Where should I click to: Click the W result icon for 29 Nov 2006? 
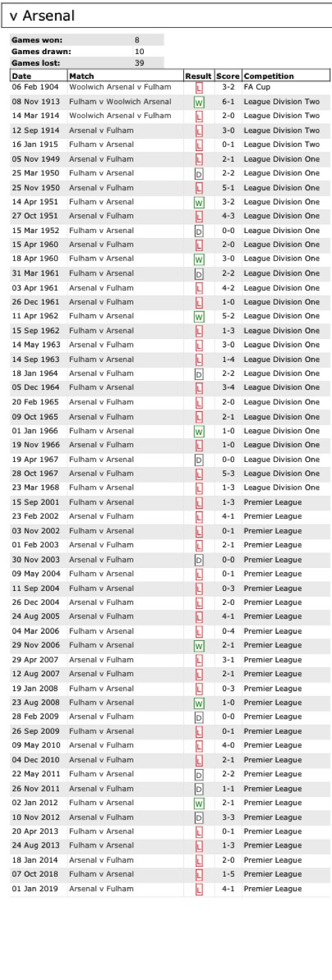(199, 646)
